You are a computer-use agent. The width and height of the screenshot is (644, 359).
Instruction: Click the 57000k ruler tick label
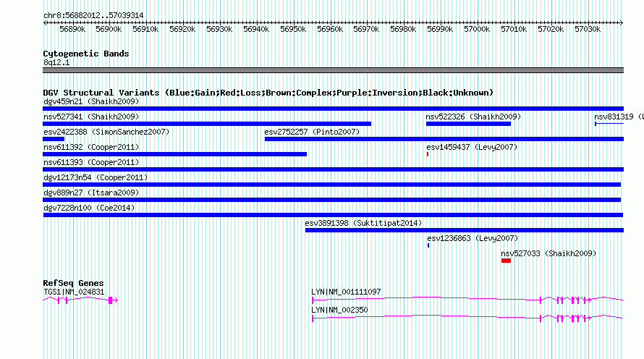tap(477, 29)
